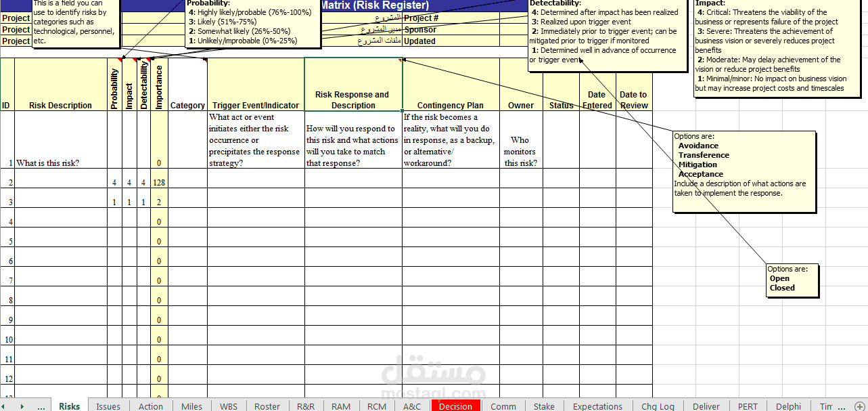The height and width of the screenshot is (411, 868).
Task: Select the Deliver sheet tab
Action: (x=706, y=406)
